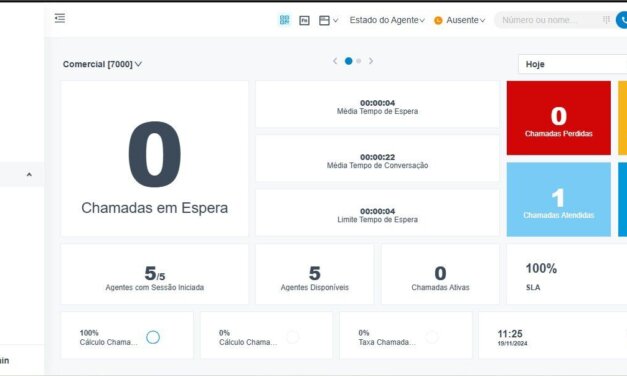Screen dimensions: 627x376
Task: Collapse the left sidebar section caret
Action: pos(29,174)
